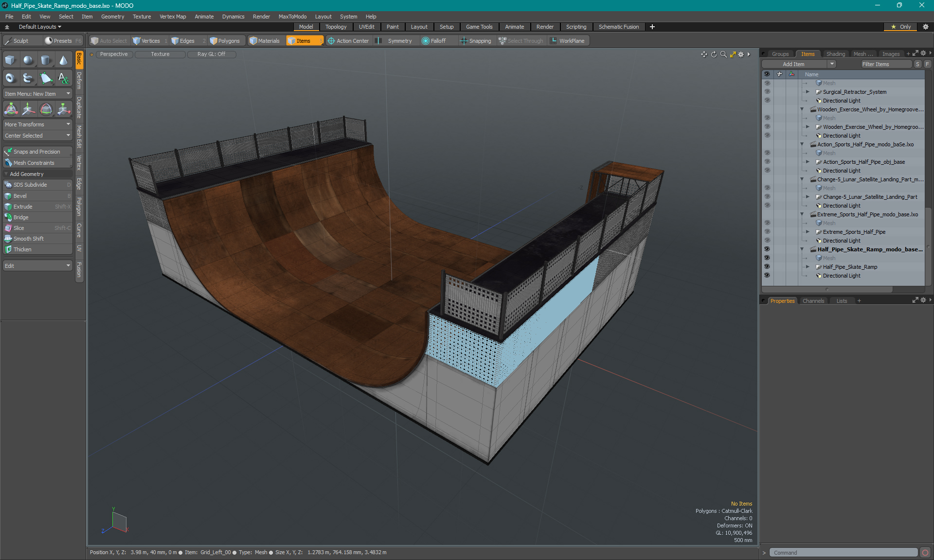Toggle visibility of Extreme_Sports_Half_Pipe item
Image resolution: width=934 pixels, height=560 pixels.
pyautogui.click(x=767, y=232)
